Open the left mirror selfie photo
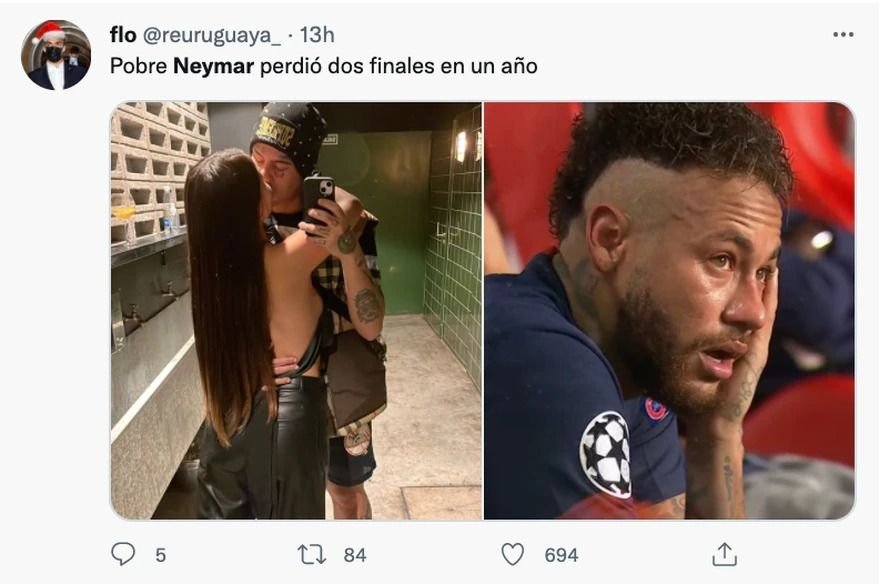Viewport: 879px width, 584px height. [x=296, y=310]
